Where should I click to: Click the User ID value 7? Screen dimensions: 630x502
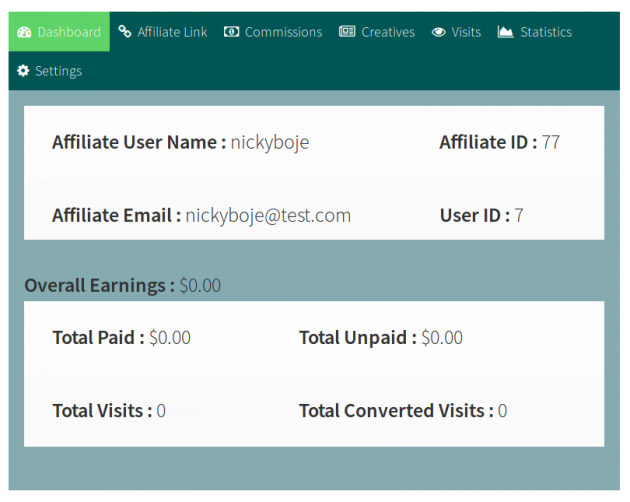click(519, 215)
